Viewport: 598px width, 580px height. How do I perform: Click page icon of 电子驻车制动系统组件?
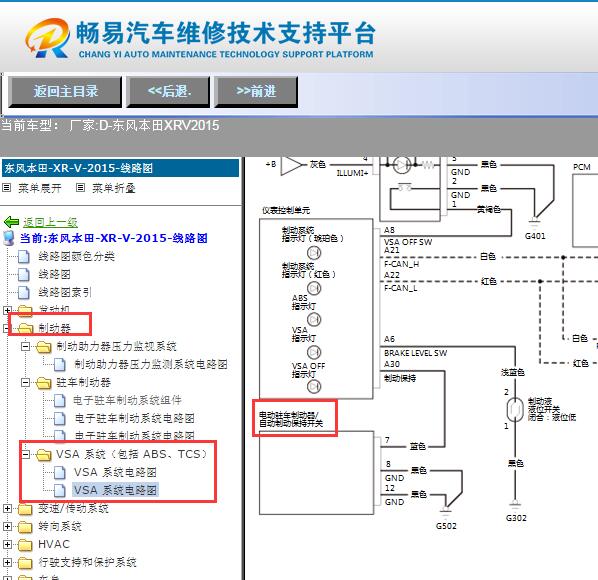[59, 400]
